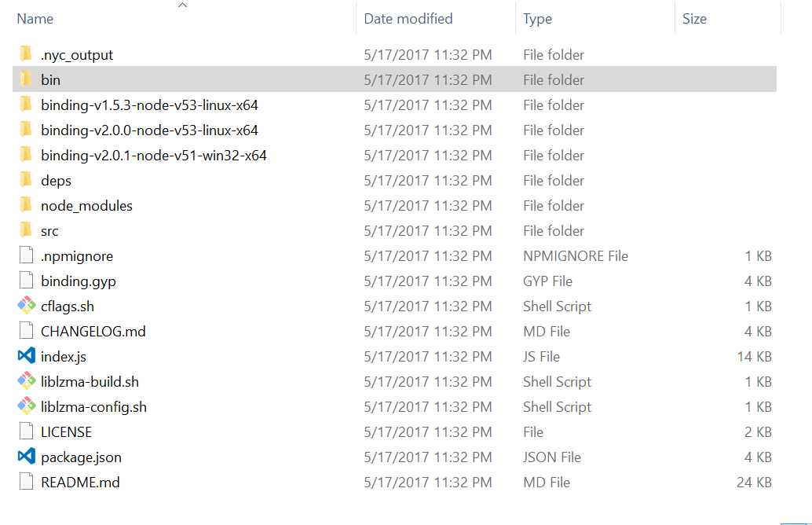Screen dimensions: 812x525
Task: Open the node_modules folder icon
Action: click(x=25, y=205)
